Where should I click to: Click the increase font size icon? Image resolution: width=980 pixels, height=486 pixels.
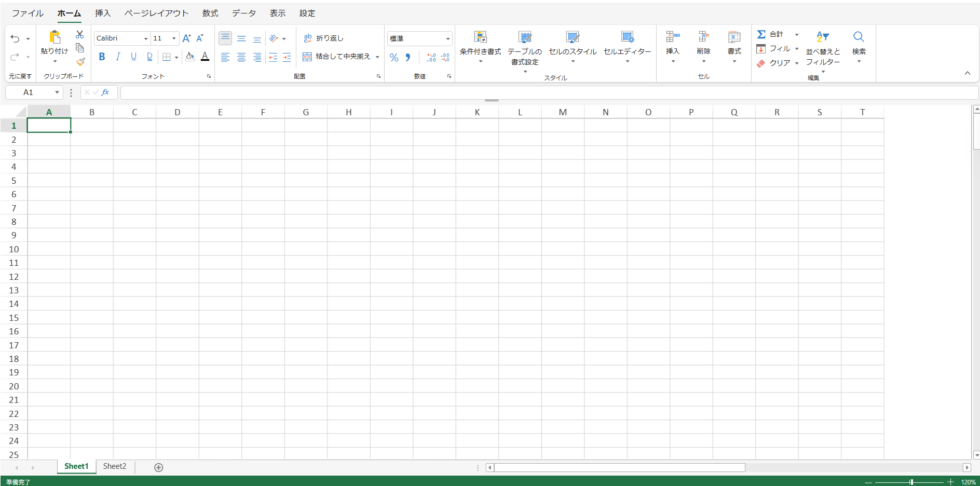point(186,38)
